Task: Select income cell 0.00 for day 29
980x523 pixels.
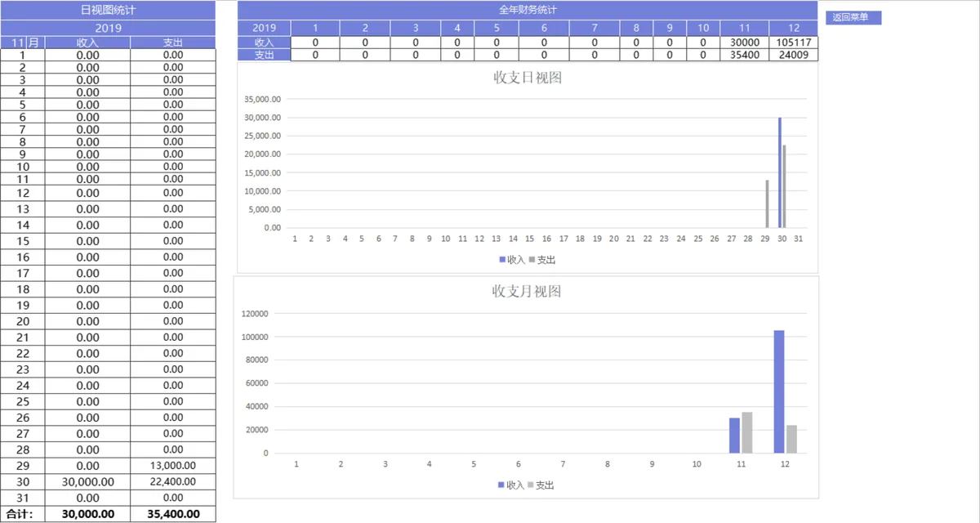Action: (88, 465)
